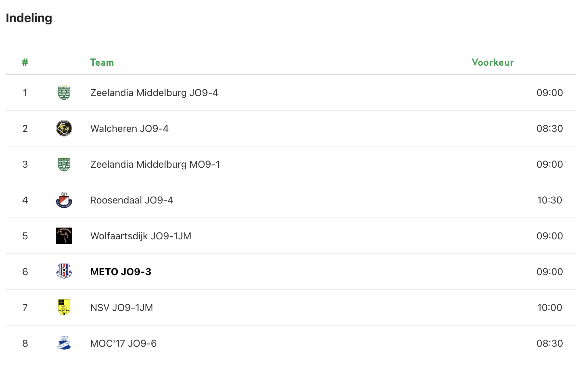Click the Roosendaal JO9-4 club crest

[64, 200]
